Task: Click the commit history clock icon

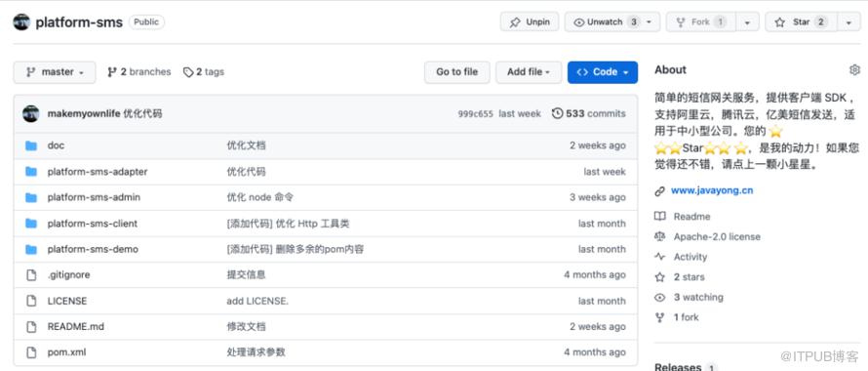Action: (558, 113)
